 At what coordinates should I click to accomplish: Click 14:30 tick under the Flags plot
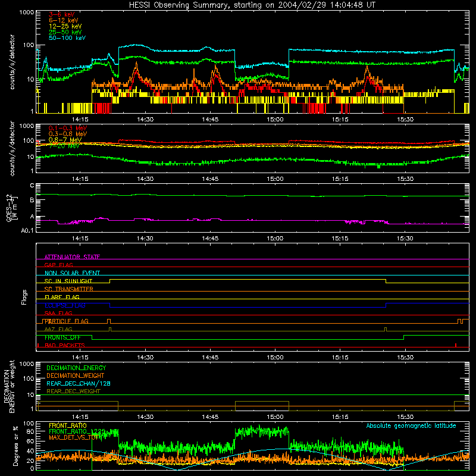145,358
